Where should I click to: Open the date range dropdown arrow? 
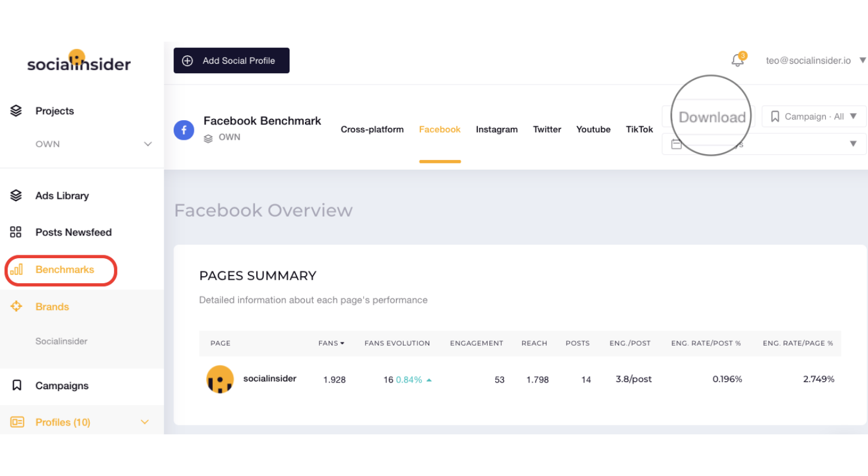[x=853, y=144]
